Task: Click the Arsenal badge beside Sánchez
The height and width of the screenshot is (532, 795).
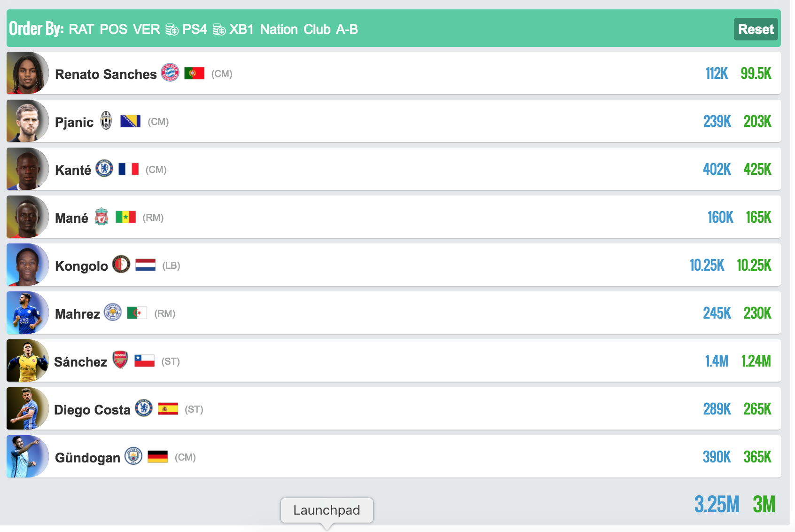Action: (120, 360)
